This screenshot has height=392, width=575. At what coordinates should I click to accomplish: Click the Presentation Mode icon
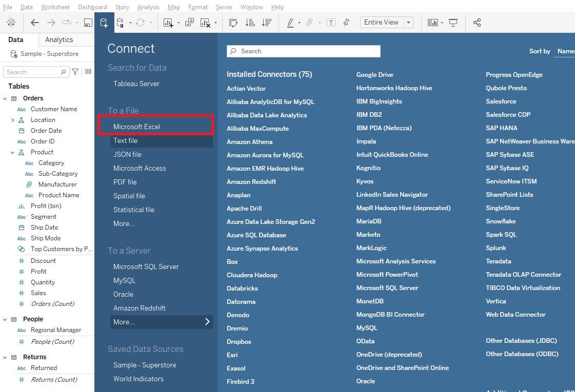click(x=453, y=23)
